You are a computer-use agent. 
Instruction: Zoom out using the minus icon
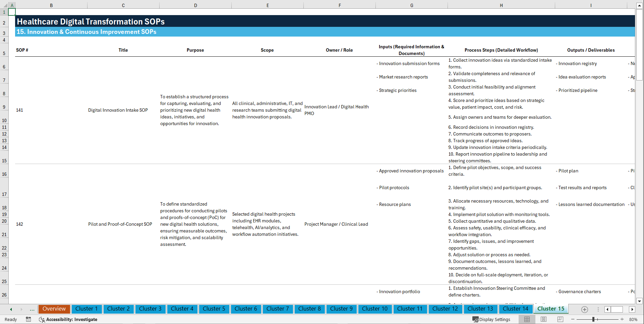(x=573, y=319)
